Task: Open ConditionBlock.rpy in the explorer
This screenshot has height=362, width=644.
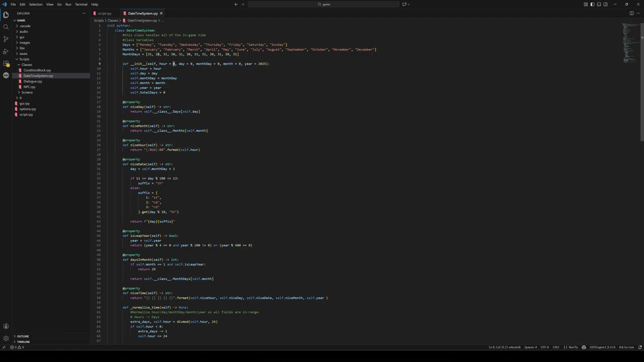Action: (37, 70)
